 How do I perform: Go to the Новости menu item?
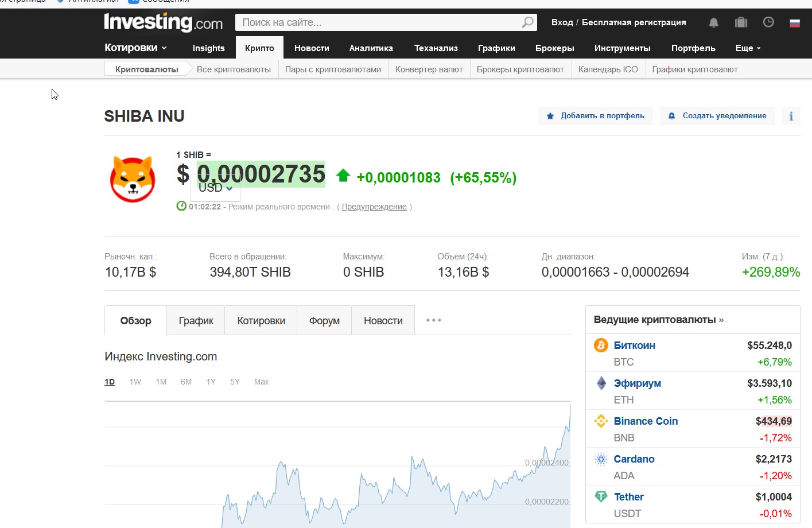pos(312,48)
